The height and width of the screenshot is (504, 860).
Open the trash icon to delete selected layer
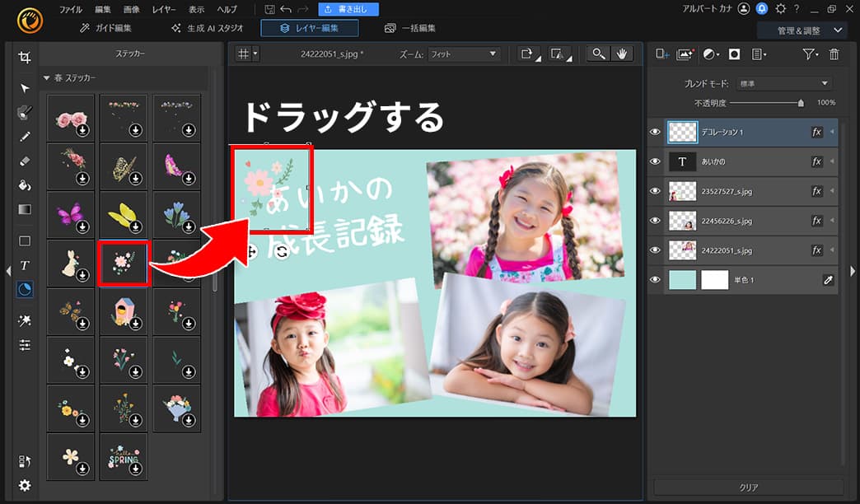point(834,54)
